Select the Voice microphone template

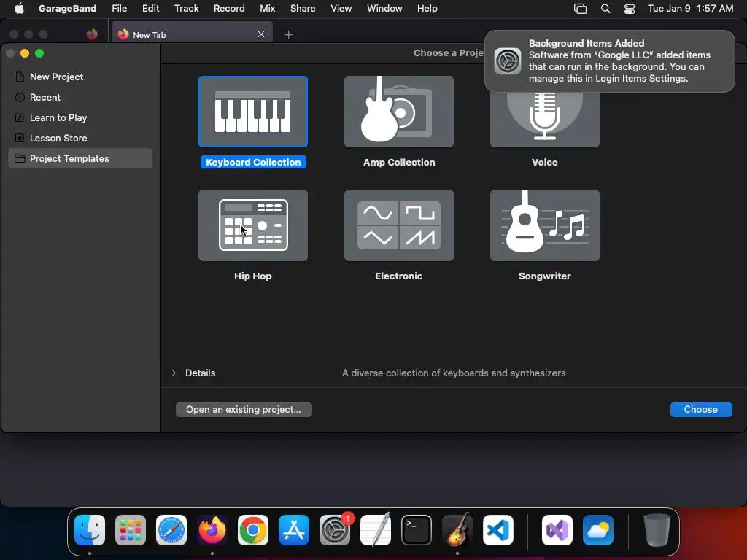[x=544, y=120]
